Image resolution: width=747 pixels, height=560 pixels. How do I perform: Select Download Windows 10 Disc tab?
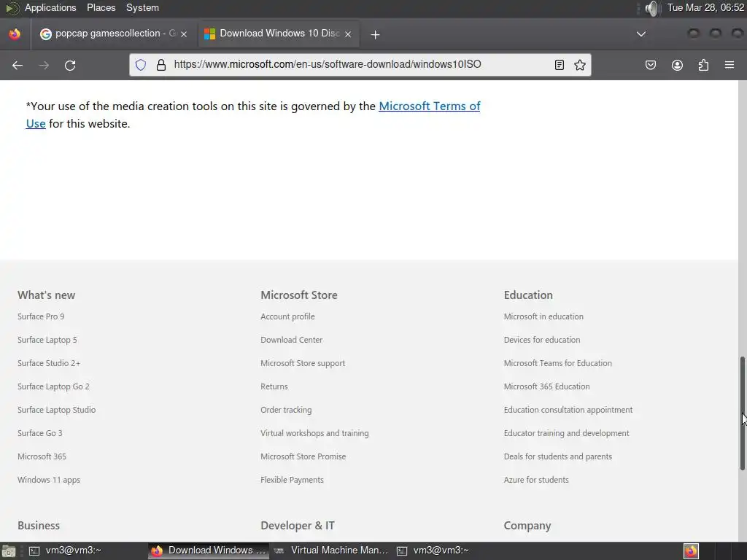pos(279,34)
